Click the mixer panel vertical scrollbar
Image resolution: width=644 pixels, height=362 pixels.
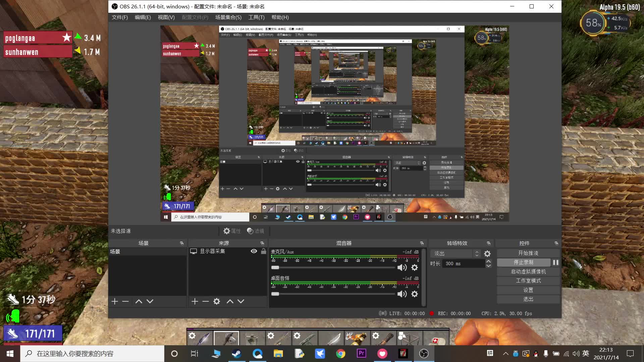click(424, 278)
